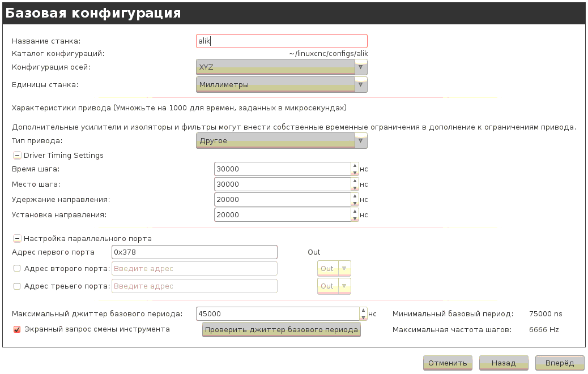
Task: Enable the Адрес треьего порта checkbox
Action: pos(17,286)
